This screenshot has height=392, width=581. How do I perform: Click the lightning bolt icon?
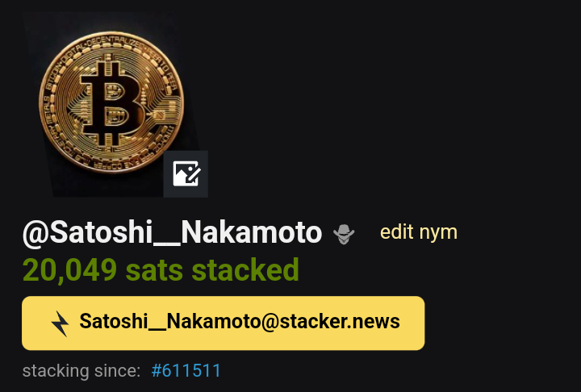60,323
